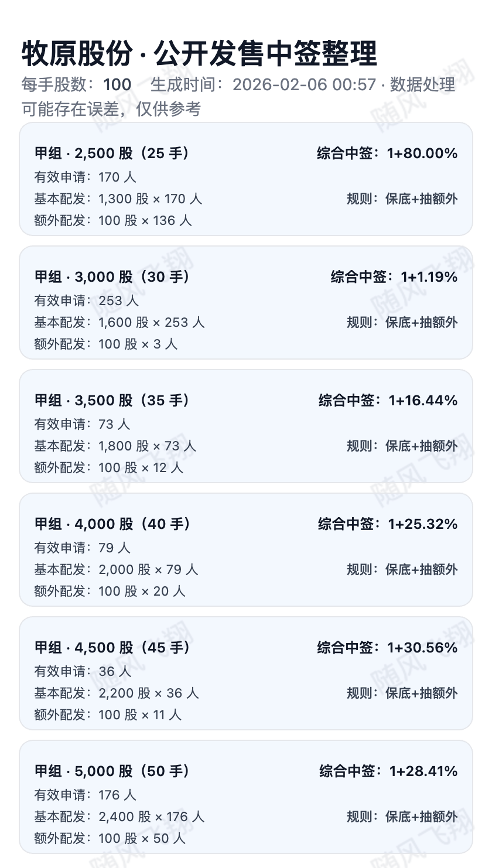
Task: Click the 每手股数 100 value
Action: [117, 84]
